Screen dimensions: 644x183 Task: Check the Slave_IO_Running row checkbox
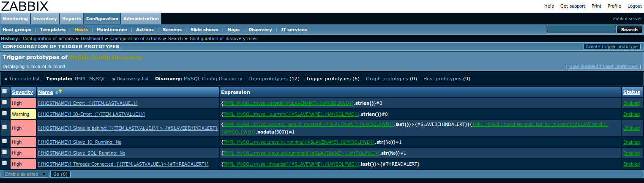(4, 141)
